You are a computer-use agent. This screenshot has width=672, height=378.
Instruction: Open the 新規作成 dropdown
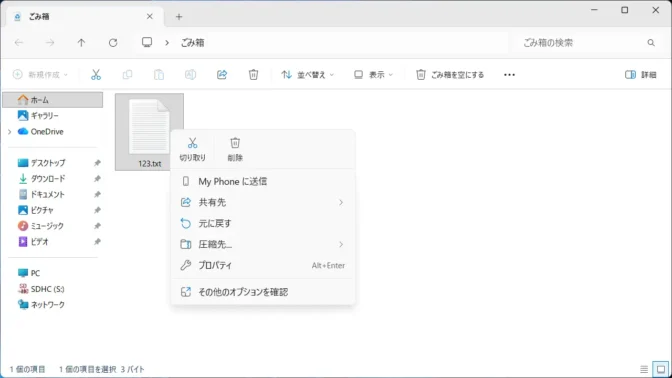(x=40, y=75)
